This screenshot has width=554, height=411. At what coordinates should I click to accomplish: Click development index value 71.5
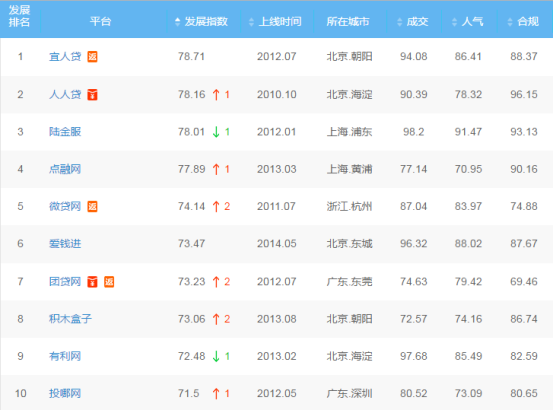(x=189, y=393)
